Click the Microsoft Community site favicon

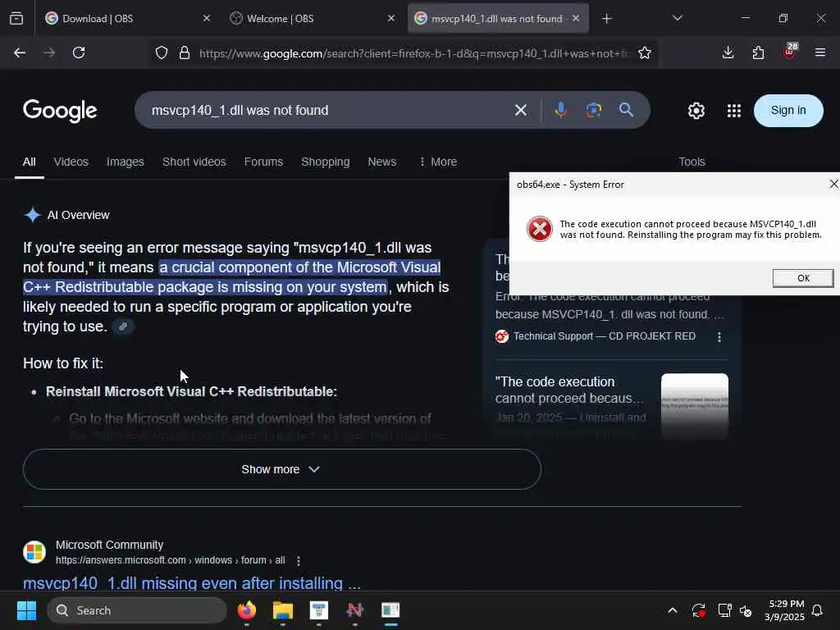coord(34,552)
